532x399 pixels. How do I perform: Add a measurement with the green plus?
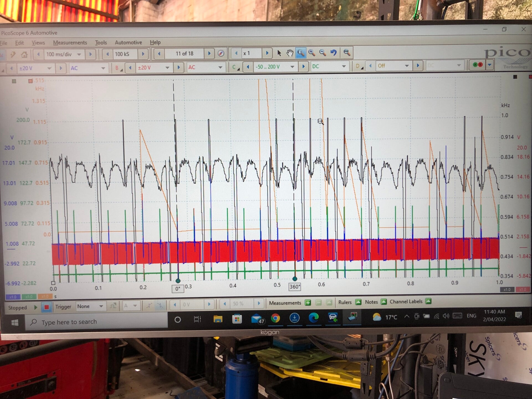tap(308, 303)
